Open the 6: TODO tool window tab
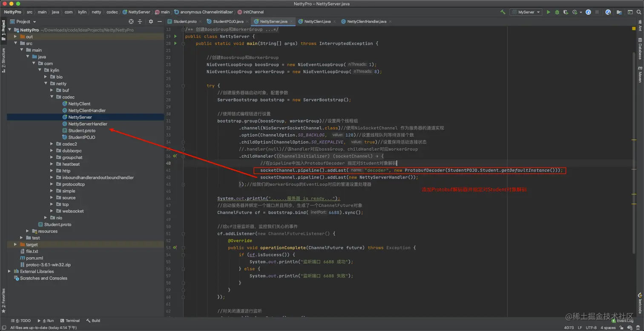 (x=21, y=321)
